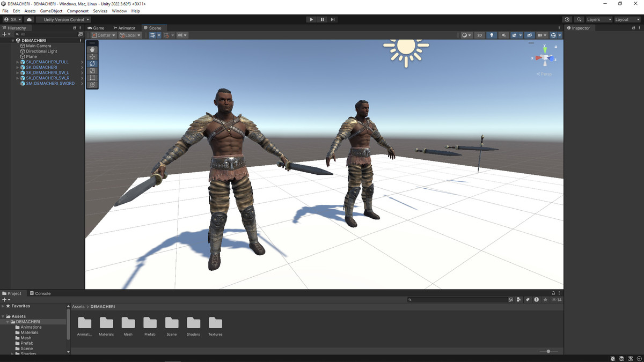644x362 pixels.
Task: Switch to the Animator tab
Action: point(125,28)
